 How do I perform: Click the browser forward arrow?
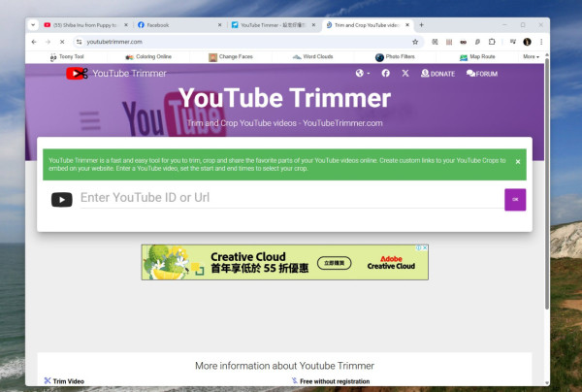coord(48,42)
